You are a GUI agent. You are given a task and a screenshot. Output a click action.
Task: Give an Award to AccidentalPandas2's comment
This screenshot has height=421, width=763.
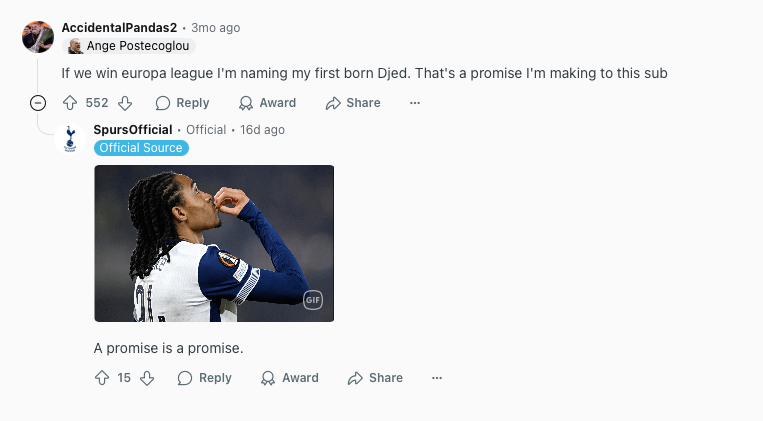tap(267, 103)
